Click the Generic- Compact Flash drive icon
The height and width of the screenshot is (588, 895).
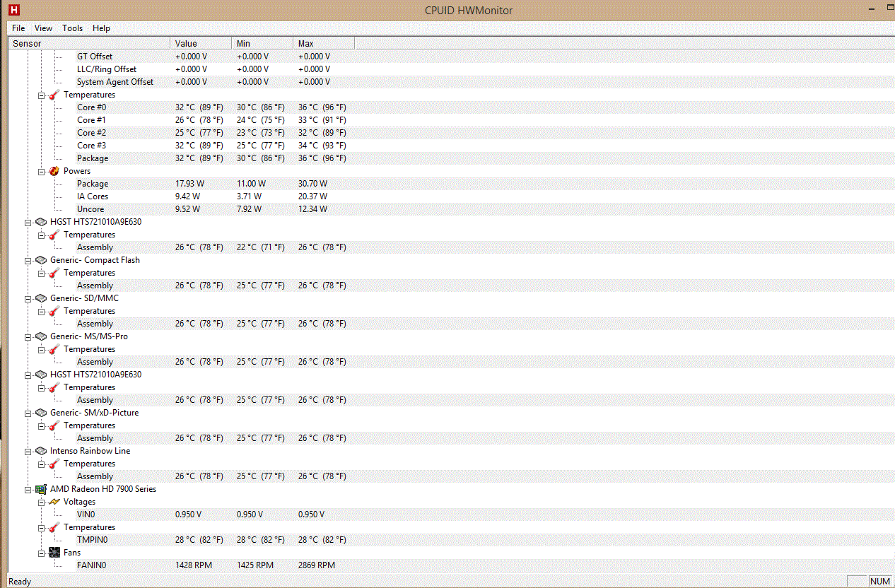[x=41, y=260]
